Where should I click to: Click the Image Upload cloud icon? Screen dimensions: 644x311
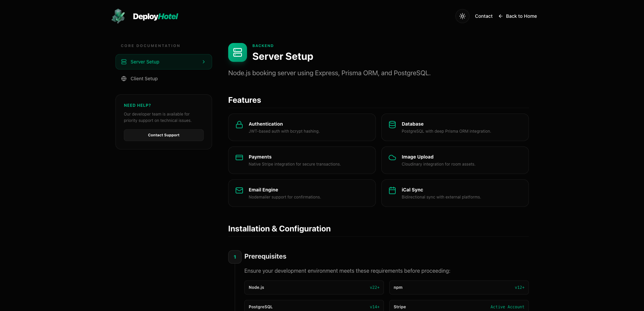click(x=392, y=158)
